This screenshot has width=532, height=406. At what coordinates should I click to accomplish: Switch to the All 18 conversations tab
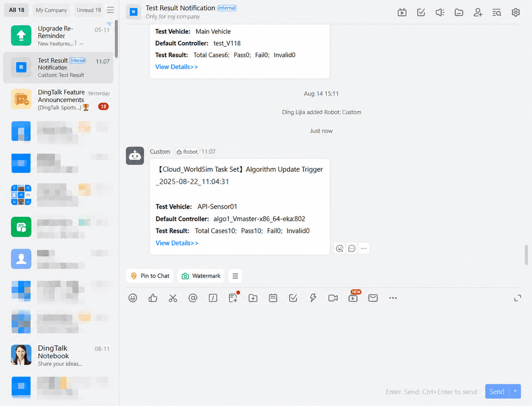[x=16, y=10]
